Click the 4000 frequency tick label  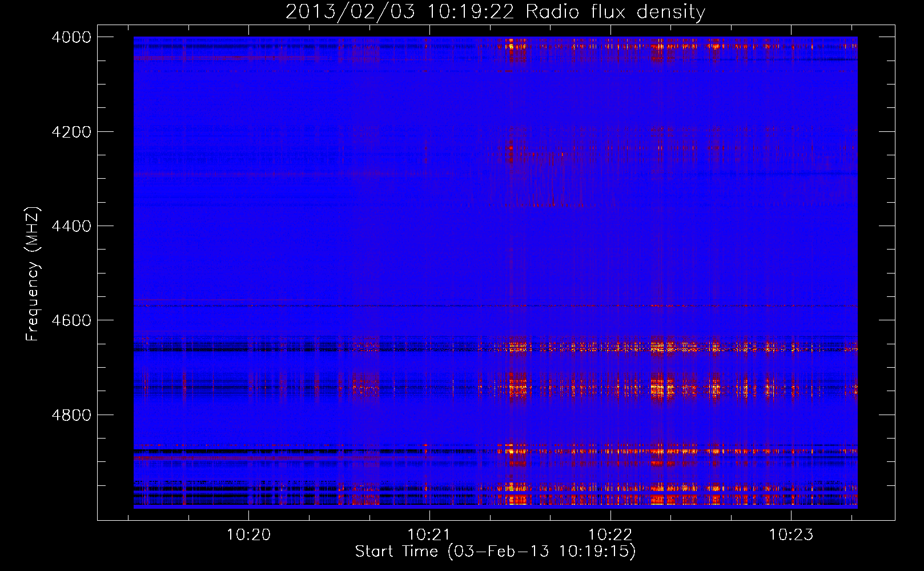pyautogui.click(x=71, y=37)
